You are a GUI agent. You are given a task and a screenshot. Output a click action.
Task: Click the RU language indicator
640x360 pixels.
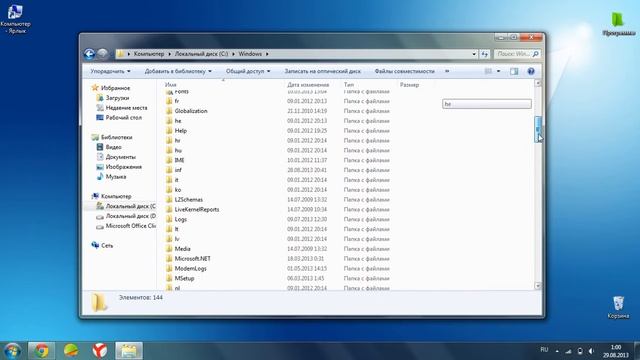point(544,350)
